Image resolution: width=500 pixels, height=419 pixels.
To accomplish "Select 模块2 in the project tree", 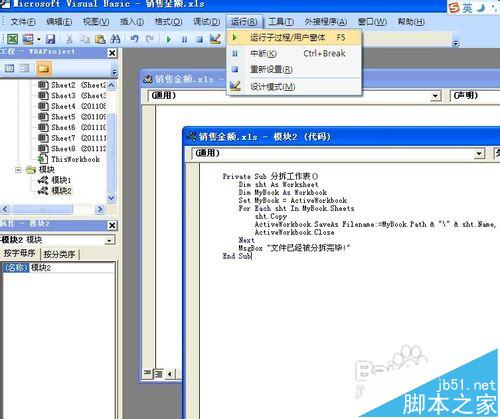I will tap(54, 191).
